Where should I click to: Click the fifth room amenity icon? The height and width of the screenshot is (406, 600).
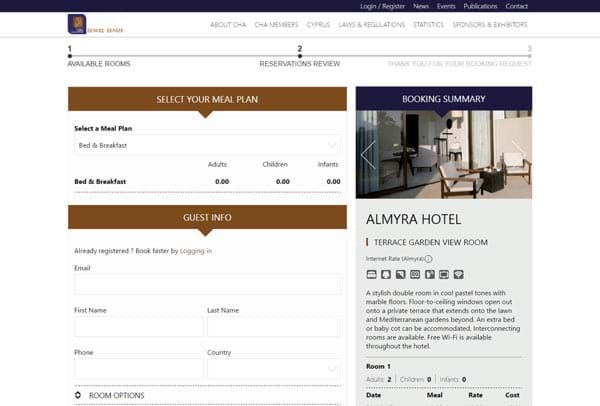[429, 274]
